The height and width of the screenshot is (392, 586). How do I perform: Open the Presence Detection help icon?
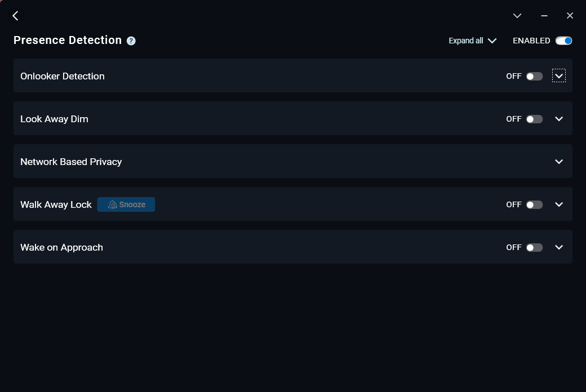131,41
